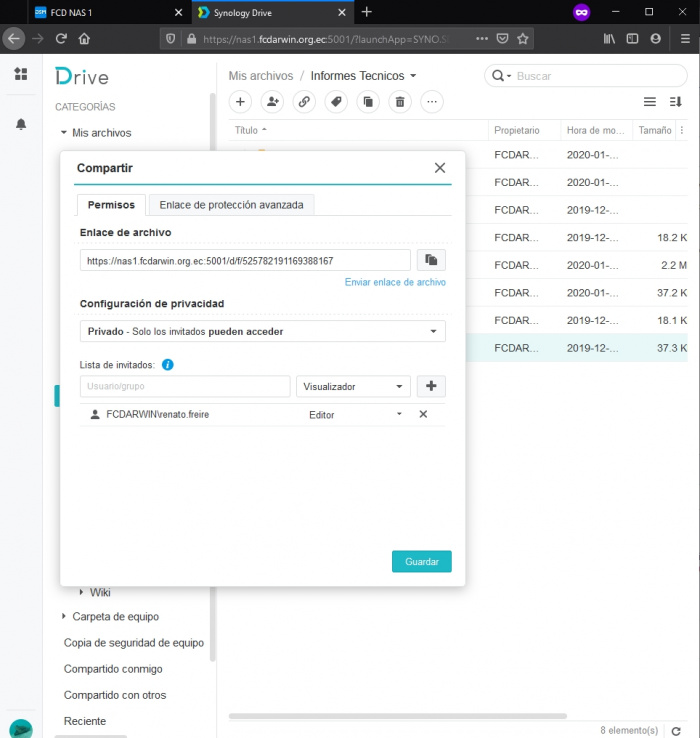Open the Informes Tecnicos folder dropdown arrow
700x738 pixels.
pos(413,75)
